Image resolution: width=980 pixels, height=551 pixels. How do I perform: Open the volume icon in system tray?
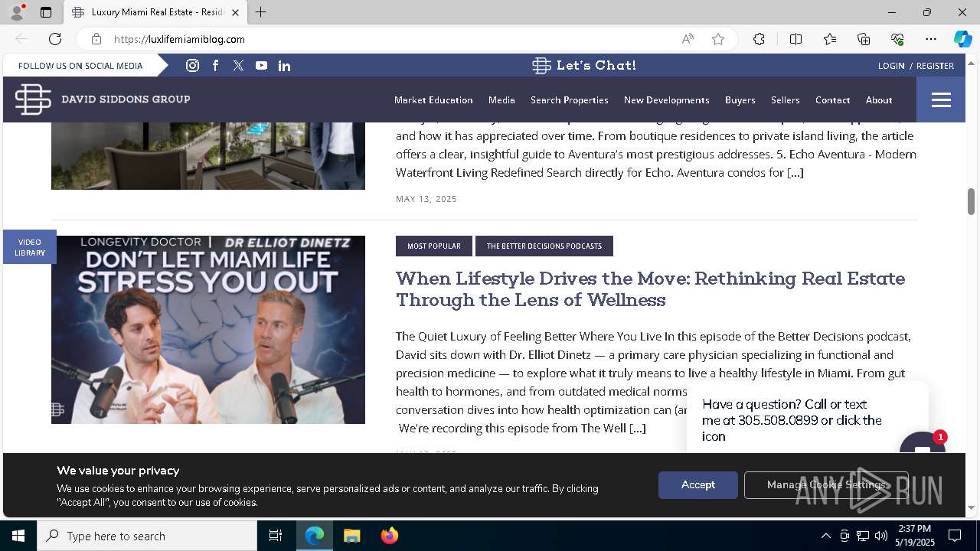click(880, 536)
